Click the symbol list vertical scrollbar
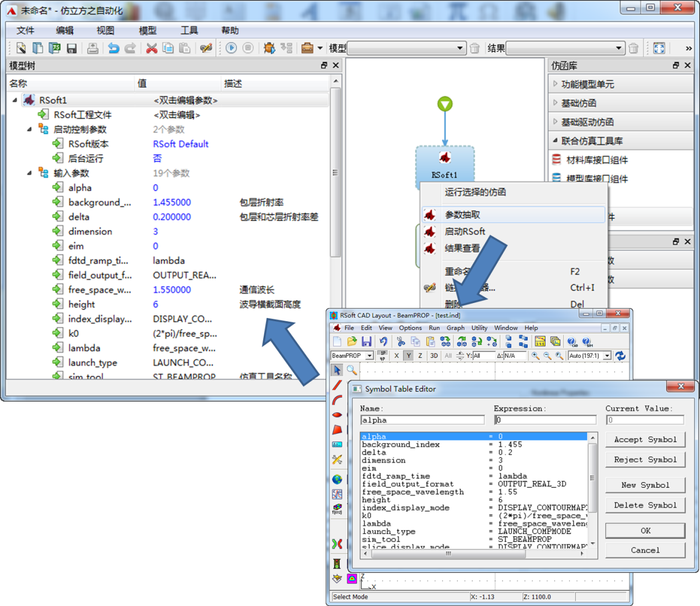Image resolution: width=700 pixels, height=606 pixels. tap(592, 490)
